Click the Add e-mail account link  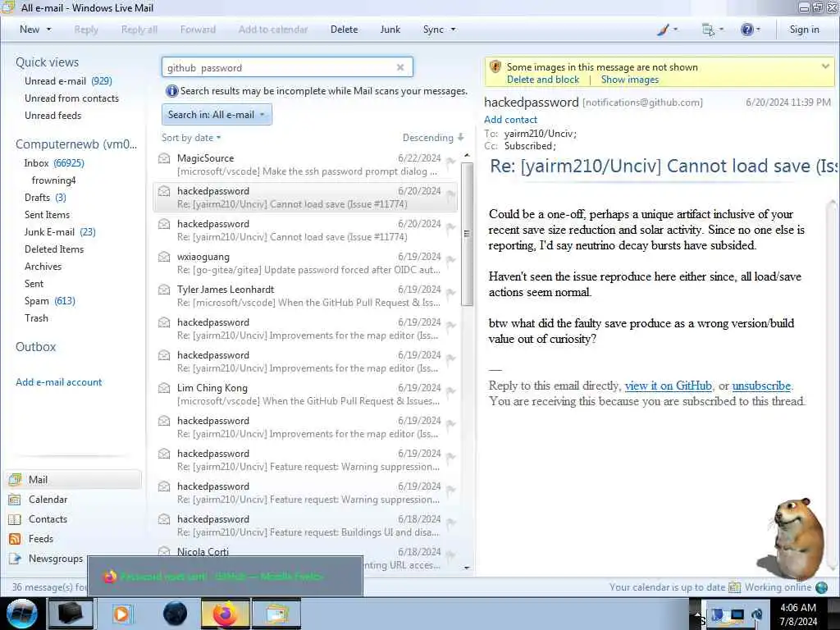click(59, 382)
